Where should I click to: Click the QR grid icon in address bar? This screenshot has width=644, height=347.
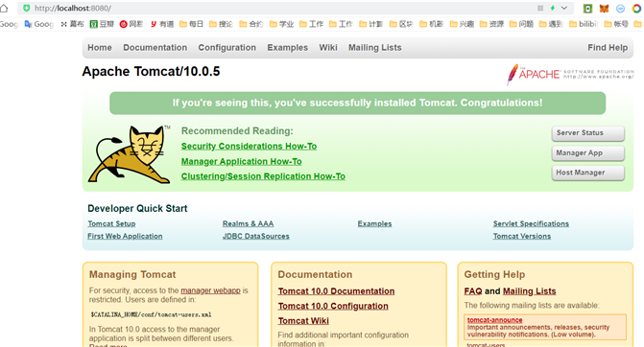pyautogui.click(x=540, y=8)
